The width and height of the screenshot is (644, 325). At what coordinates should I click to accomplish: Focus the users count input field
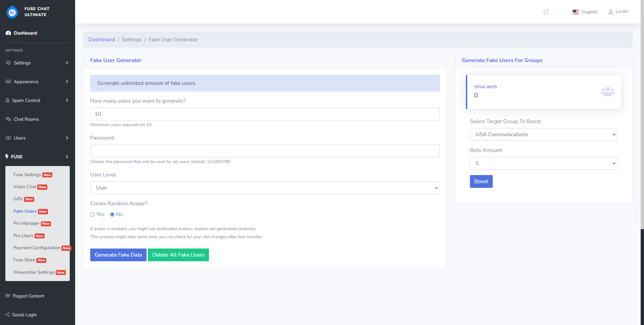(x=265, y=114)
